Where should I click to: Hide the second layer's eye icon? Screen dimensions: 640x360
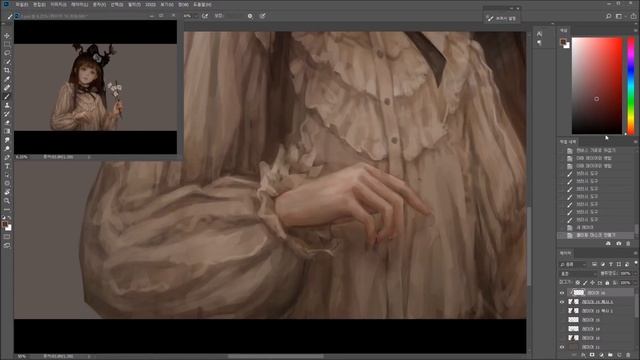(562, 302)
